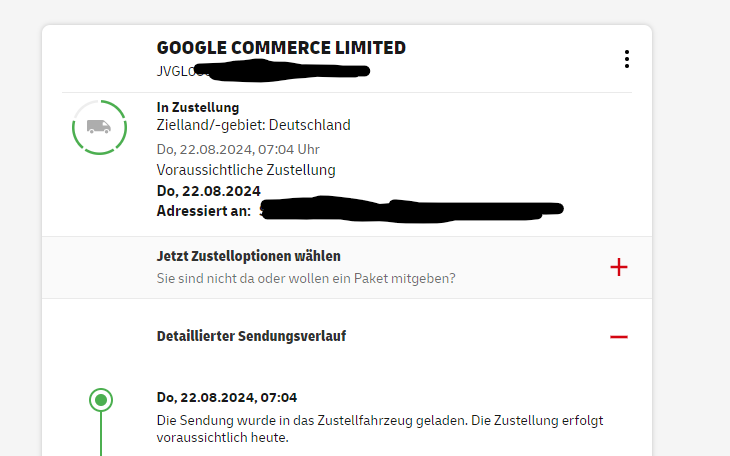Open the three-dot options menu
Image resolution: width=730 pixels, height=456 pixels.
(x=627, y=59)
